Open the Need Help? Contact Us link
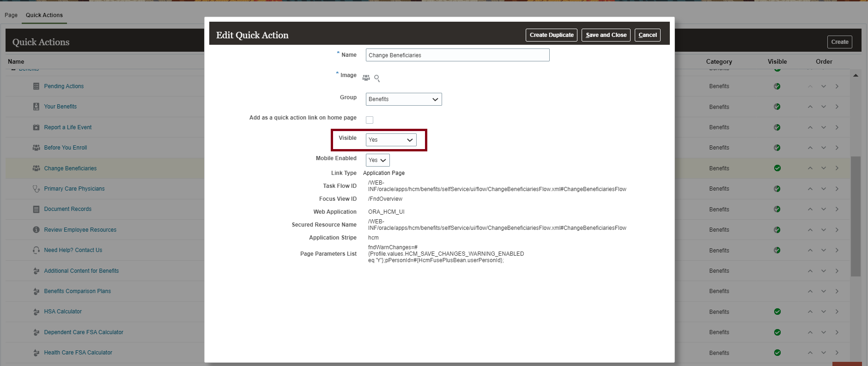This screenshot has height=366, width=868. tap(73, 250)
